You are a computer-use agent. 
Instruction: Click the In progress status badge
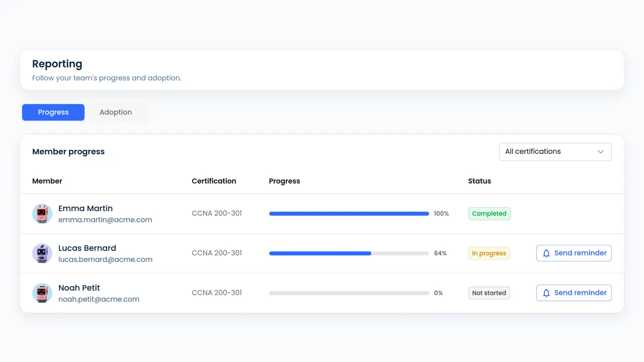pos(489,253)
